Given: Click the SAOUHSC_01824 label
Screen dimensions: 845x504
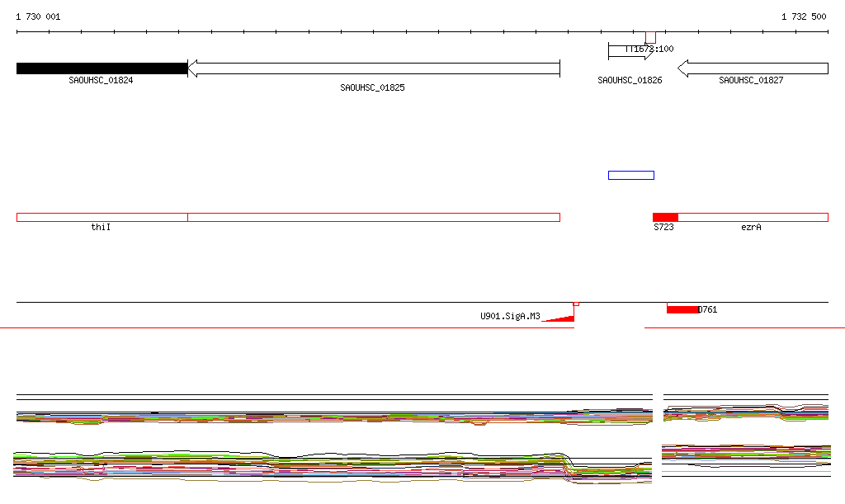Looking at the screenshot, I should tap(101, 80).
